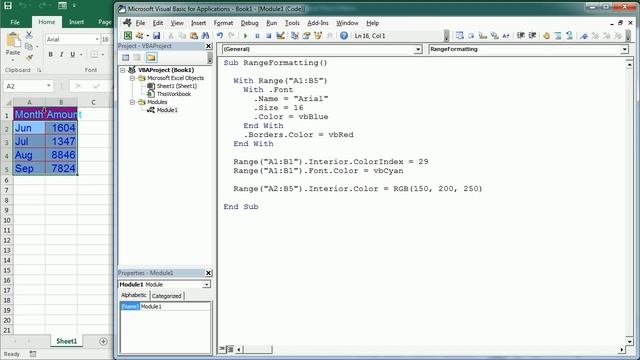This screenshot has height=360, width=640.
Task: Click the Format Painter icon in Excel
Action: [29, 58]
